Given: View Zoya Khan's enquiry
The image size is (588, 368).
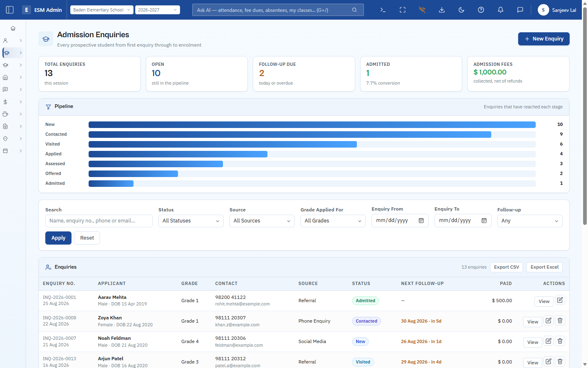Looking at the screenshot, I should tap(532, 322).
